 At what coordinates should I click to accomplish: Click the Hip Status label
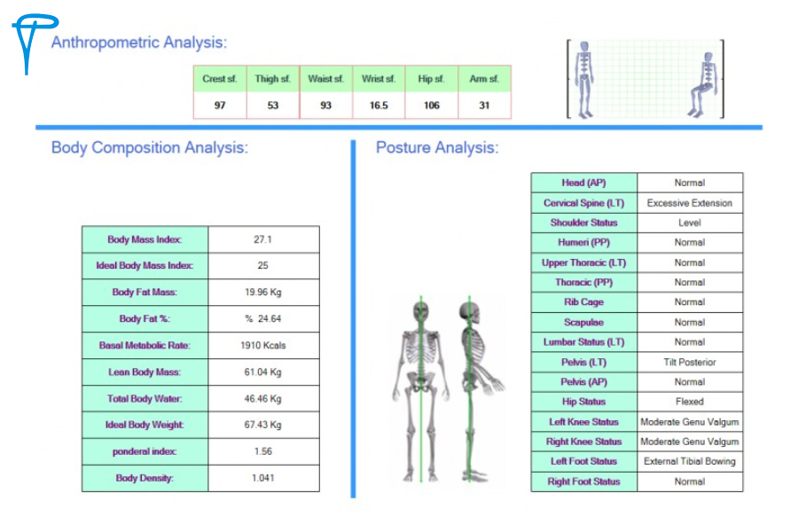(583, 402)
